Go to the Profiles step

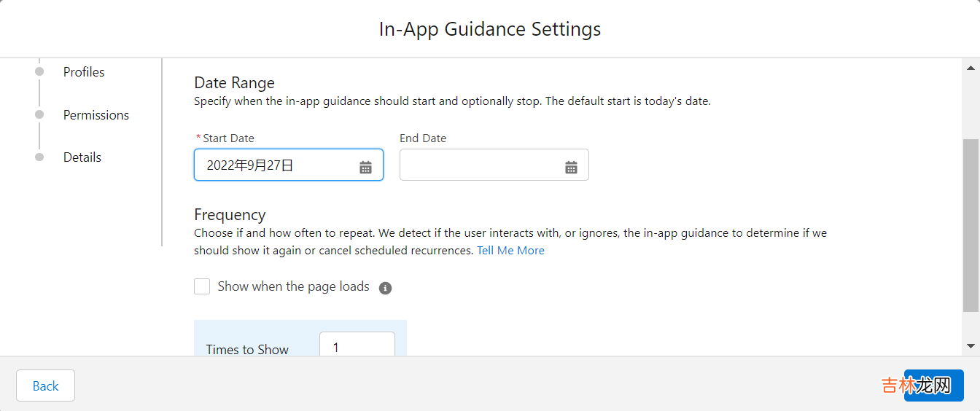click(84, 72)
